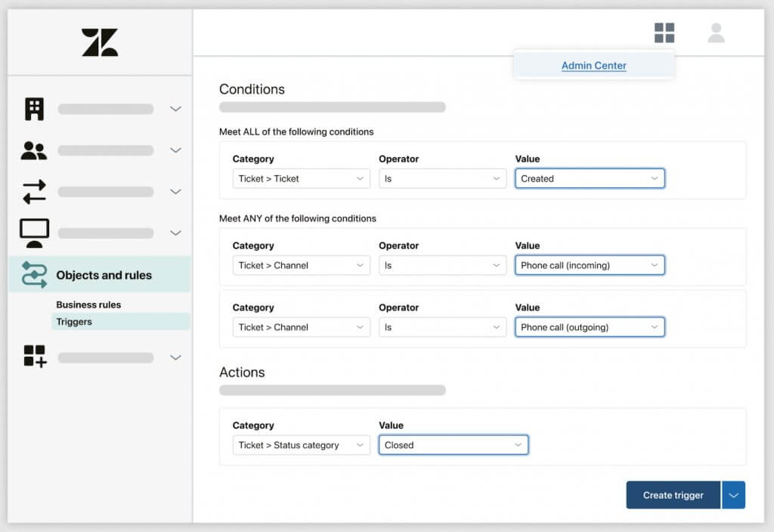The height and width of the screenshot is (532, 774).
Task: Select the Objects and rules sidebar icon
Action: 33,274
